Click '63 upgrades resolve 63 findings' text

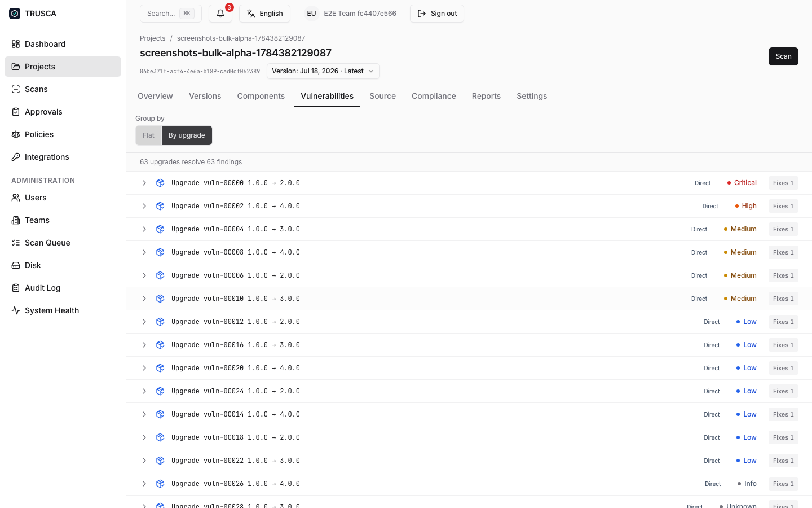(x=191, y=162)
